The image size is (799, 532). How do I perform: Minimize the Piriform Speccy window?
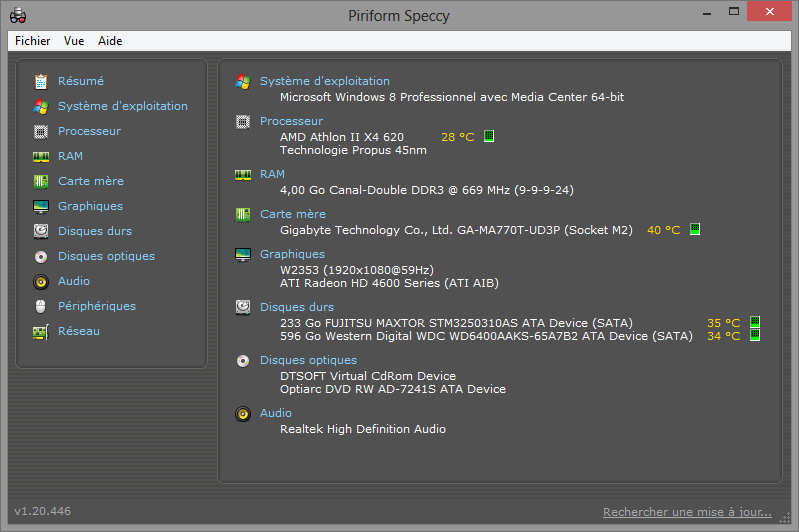tap(707, 12)
